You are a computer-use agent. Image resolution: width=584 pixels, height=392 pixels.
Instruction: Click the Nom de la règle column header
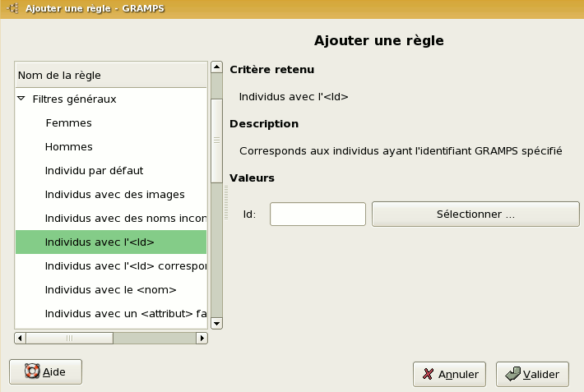[x=111, y=75]
